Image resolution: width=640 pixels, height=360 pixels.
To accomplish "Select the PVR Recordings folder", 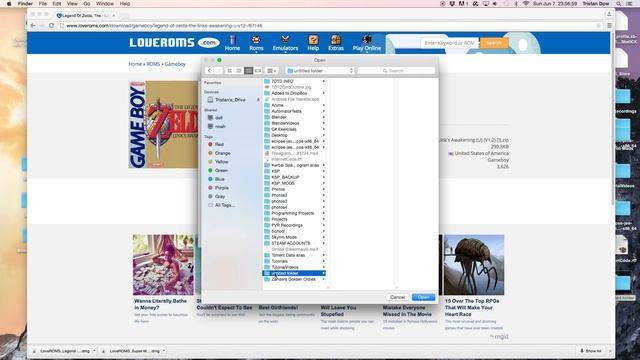I will (x=294, y=225).
